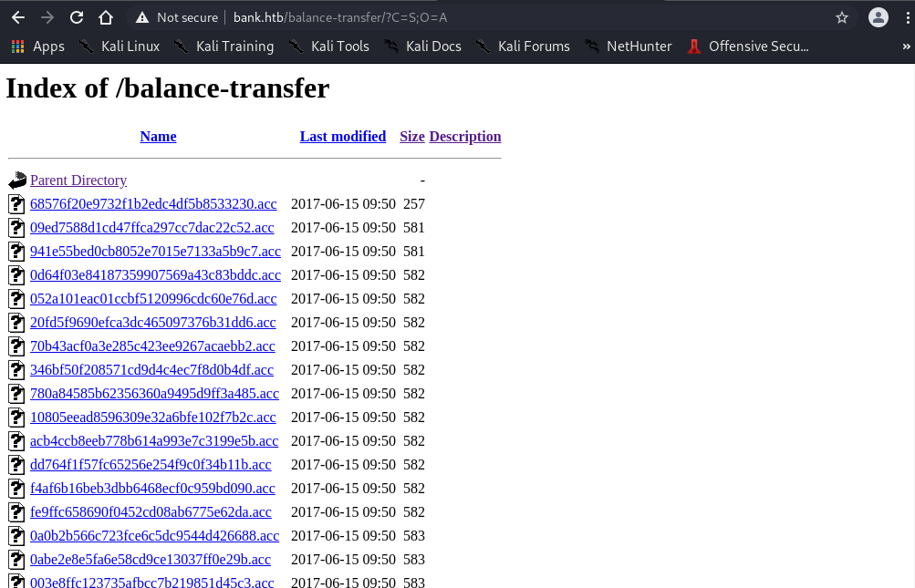The width and height of the screenshot is (915, 588).
Task: Open the Apps grid shortcut
Action: click(38, 46)
